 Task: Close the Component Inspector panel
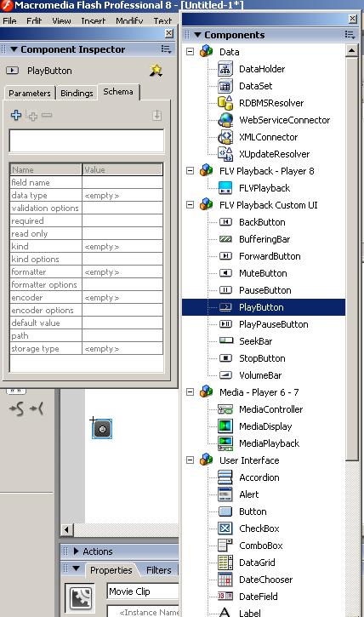(169, 33)
